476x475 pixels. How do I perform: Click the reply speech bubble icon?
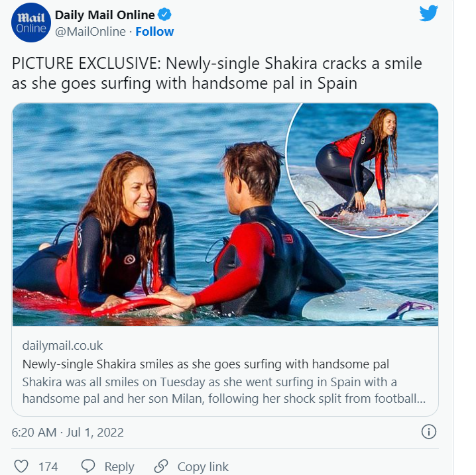(88, 466)
